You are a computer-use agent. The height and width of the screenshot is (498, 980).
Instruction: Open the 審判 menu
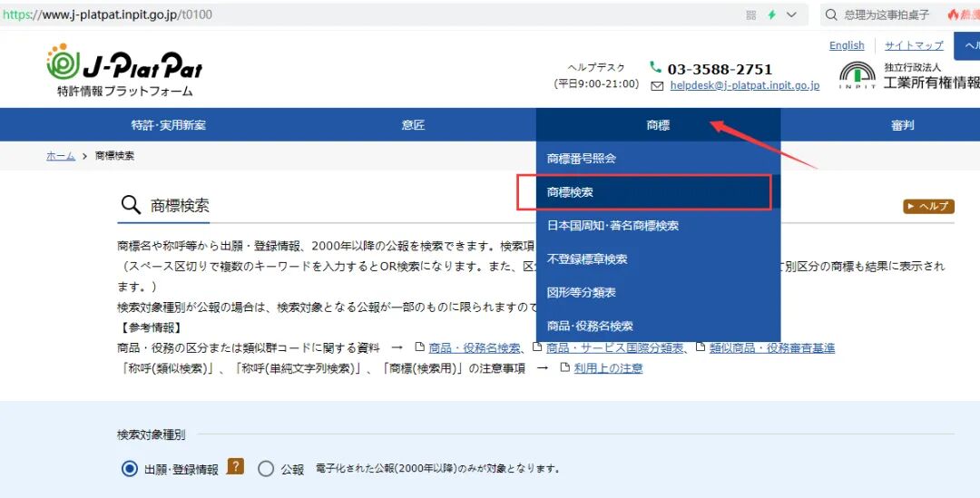[903, 125]
